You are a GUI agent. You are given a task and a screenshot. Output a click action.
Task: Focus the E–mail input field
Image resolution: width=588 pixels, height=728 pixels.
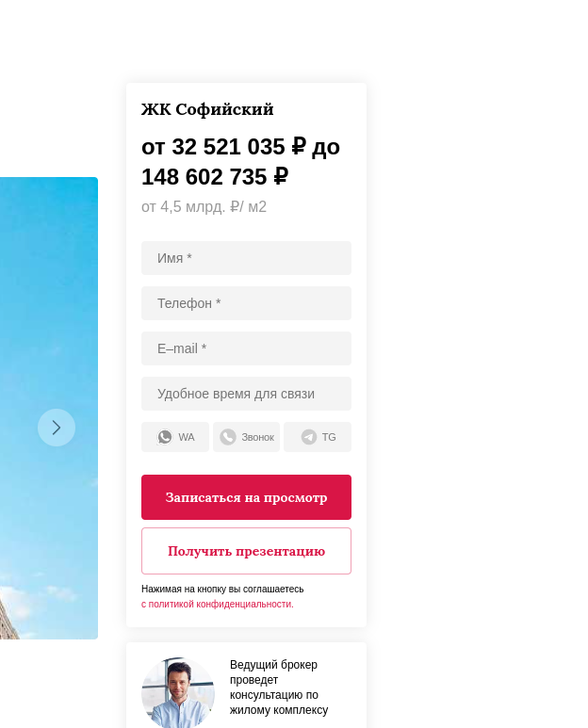point(246,348)
